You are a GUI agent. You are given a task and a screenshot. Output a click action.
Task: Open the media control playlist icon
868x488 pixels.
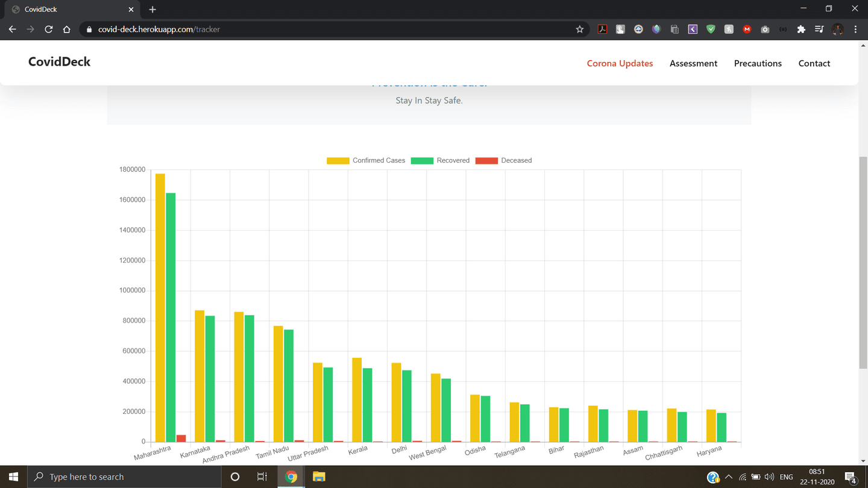[x=819, y=29]
